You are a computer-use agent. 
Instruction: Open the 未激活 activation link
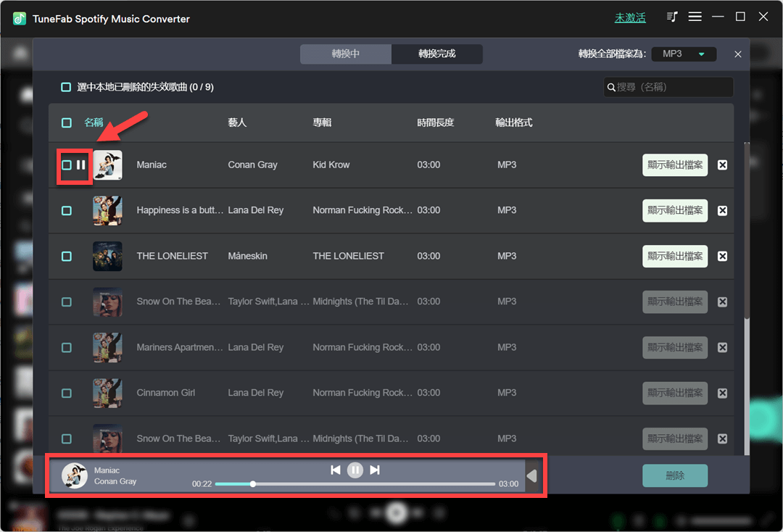tap(630, 18)
